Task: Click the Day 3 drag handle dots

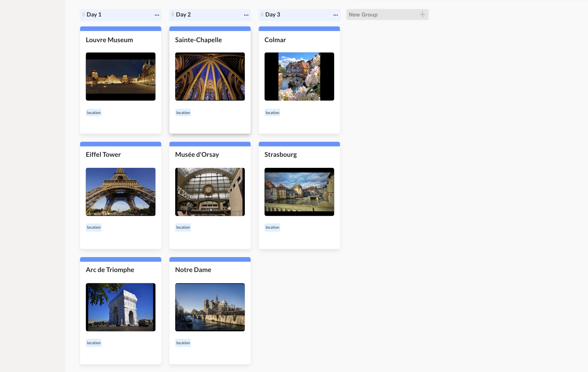Action: (x=262, y=15)
